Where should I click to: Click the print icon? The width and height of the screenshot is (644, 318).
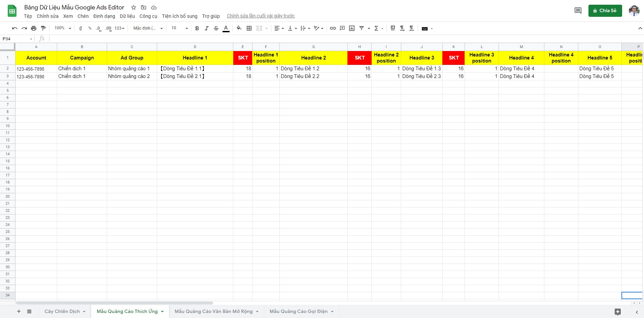[x=34, y=28]
